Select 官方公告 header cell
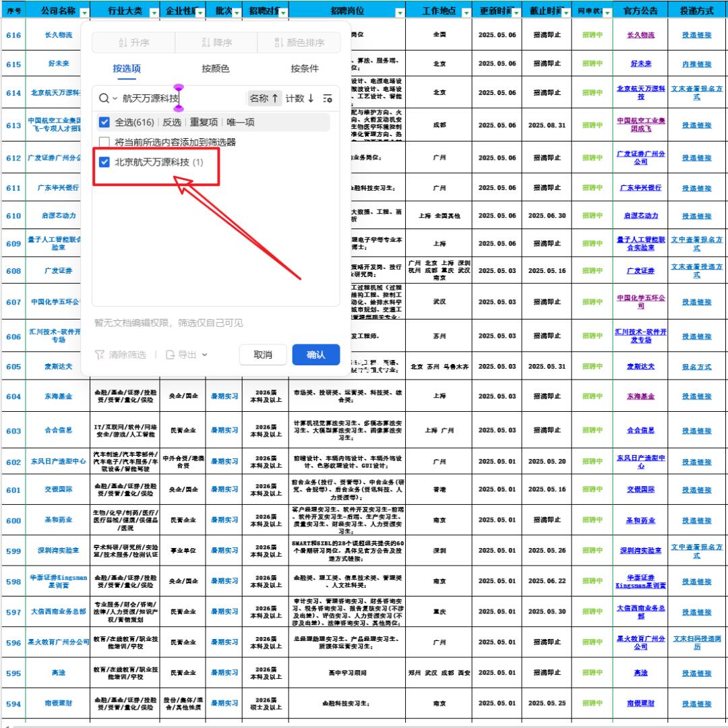This screenshot has height=728, width=728. coord(640,11)
